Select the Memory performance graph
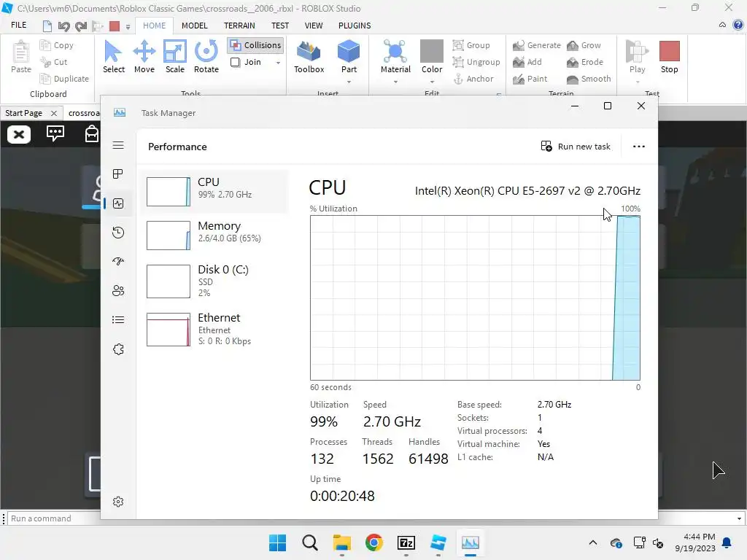 (214, 235)
